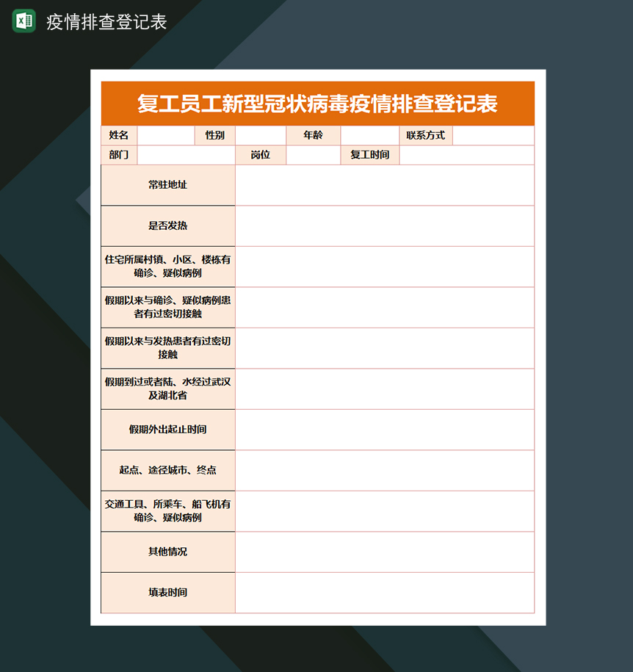The width and height of the screenshot is (633, 672).
Task: Click the 假期外出起止时间 input area
Action: [x=384, y=429]
